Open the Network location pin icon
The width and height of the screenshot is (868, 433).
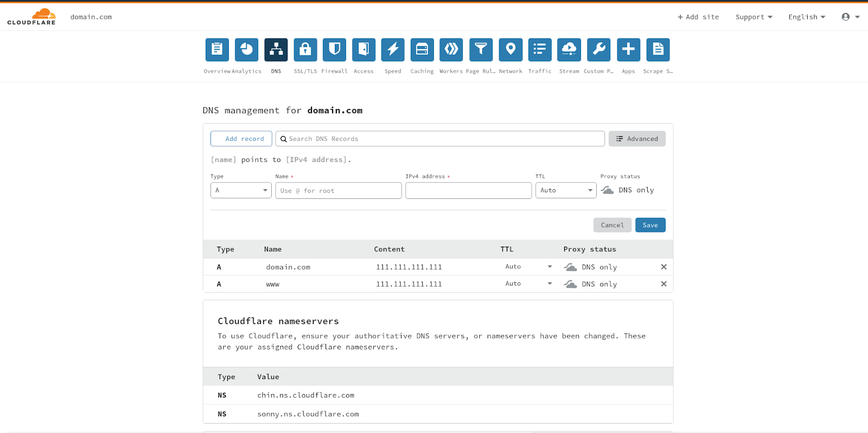510,50
